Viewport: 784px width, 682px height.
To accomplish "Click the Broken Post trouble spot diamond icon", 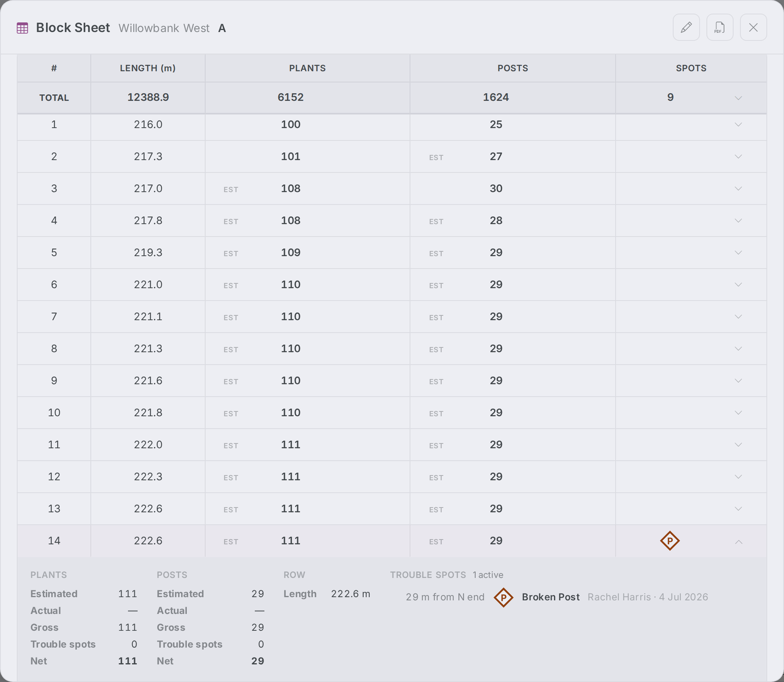I will (x=504, y=598).
